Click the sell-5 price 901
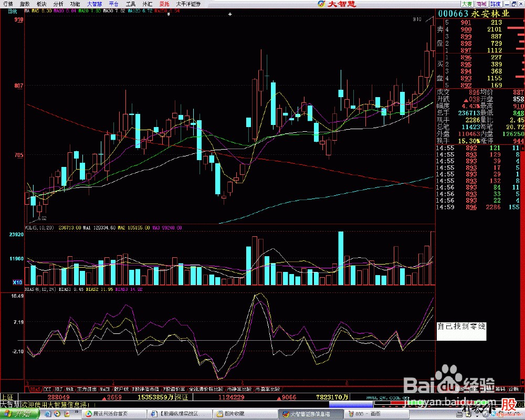 [x=466, y=23]
